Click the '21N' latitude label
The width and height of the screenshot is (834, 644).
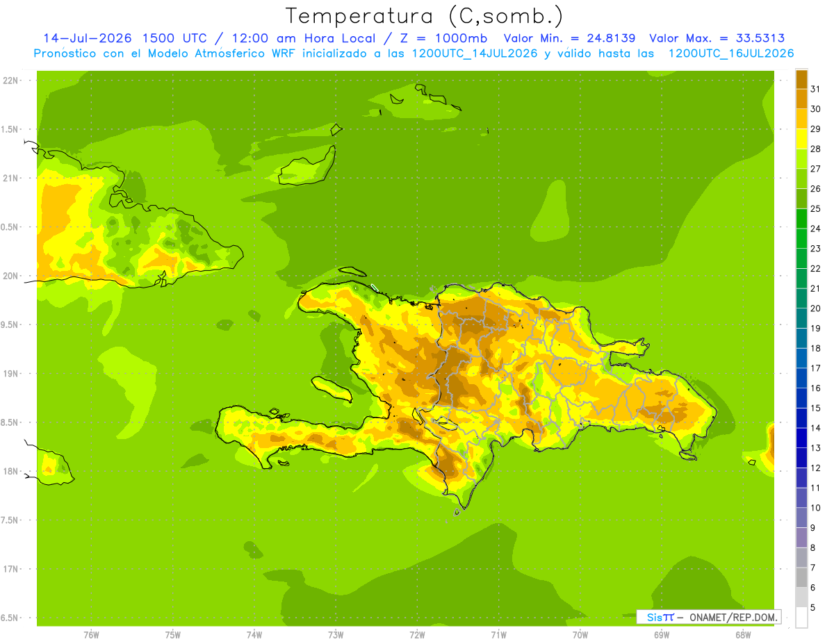click(11, 178)
